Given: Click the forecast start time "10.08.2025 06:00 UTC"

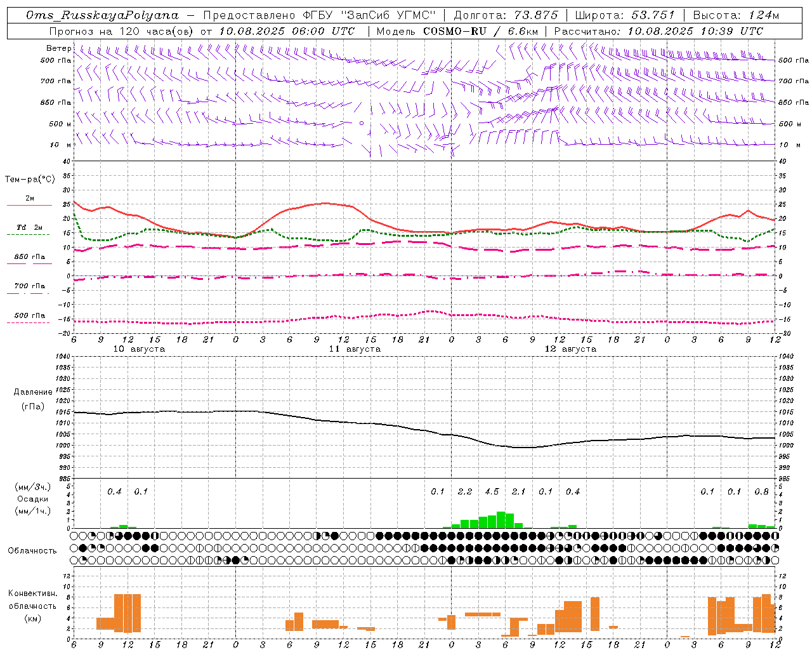Looking at the screenshot, I should (287, 31).
